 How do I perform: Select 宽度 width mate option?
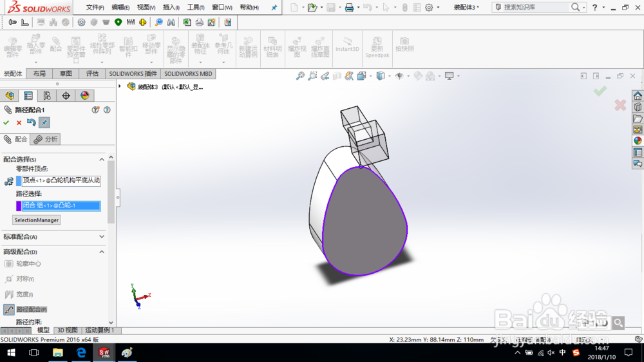click(19, 294)
